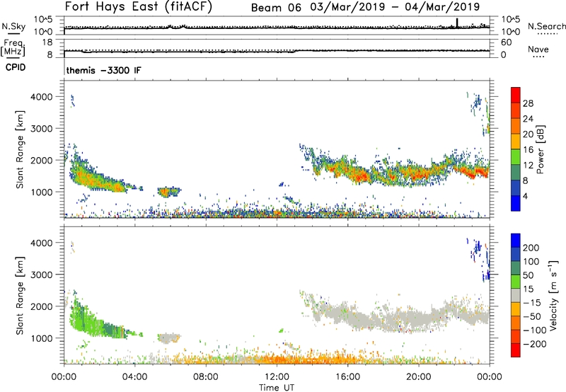Click the "04:00" time axis tick label

click(134, 377)
